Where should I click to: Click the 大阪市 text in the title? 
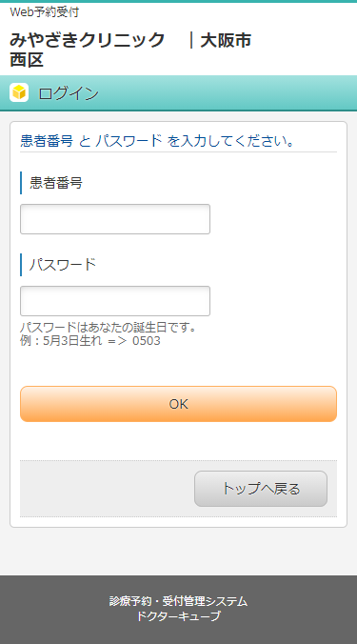click(226, 41)
